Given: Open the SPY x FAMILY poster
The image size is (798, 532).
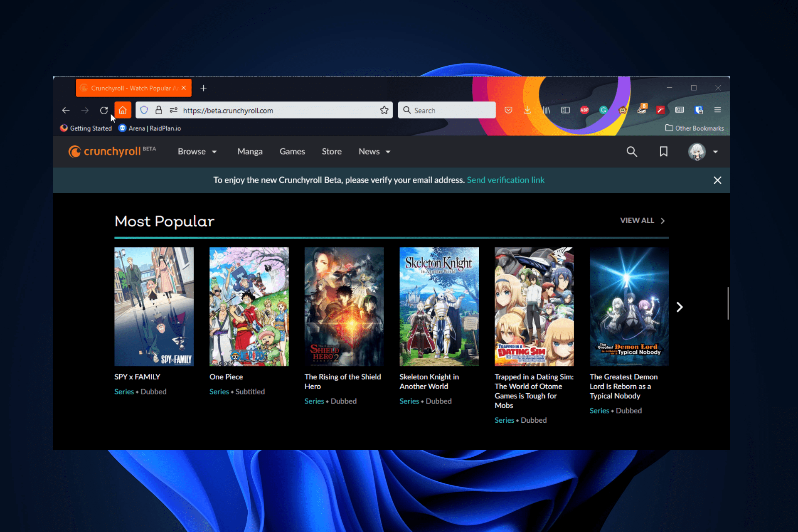Looking at the screenshot, I should point(154,307).
